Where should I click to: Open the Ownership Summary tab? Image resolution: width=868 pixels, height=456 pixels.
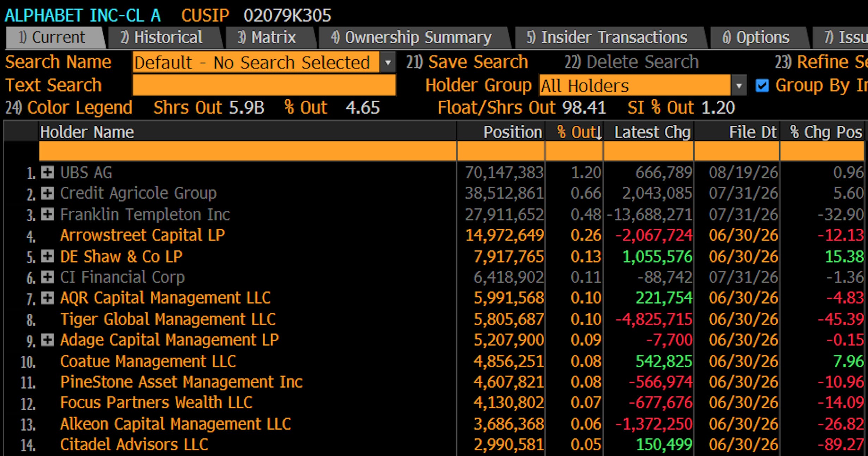pyautogui.click(x=411, y=37)
